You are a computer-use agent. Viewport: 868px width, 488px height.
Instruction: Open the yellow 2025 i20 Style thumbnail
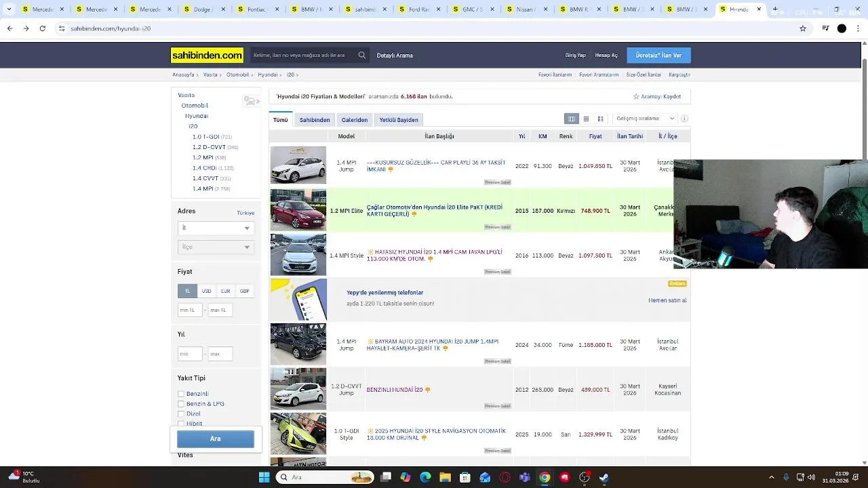[x=298, y=434]
